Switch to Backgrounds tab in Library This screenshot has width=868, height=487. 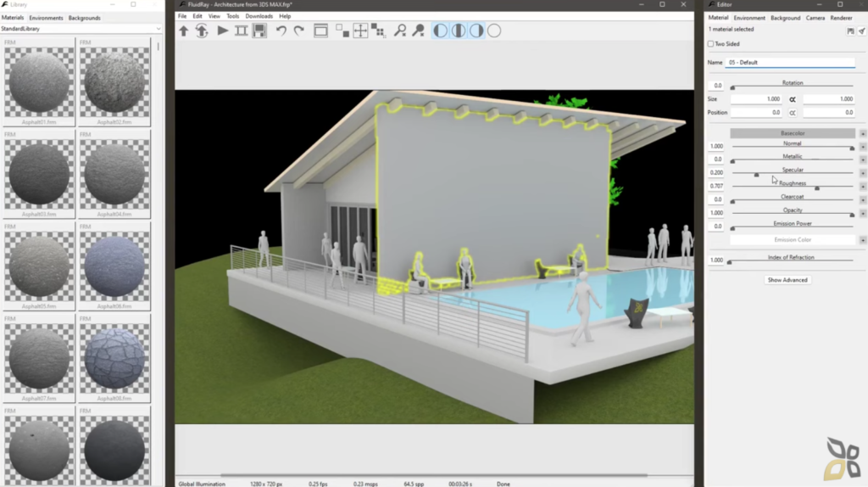[x=85, y=18]
